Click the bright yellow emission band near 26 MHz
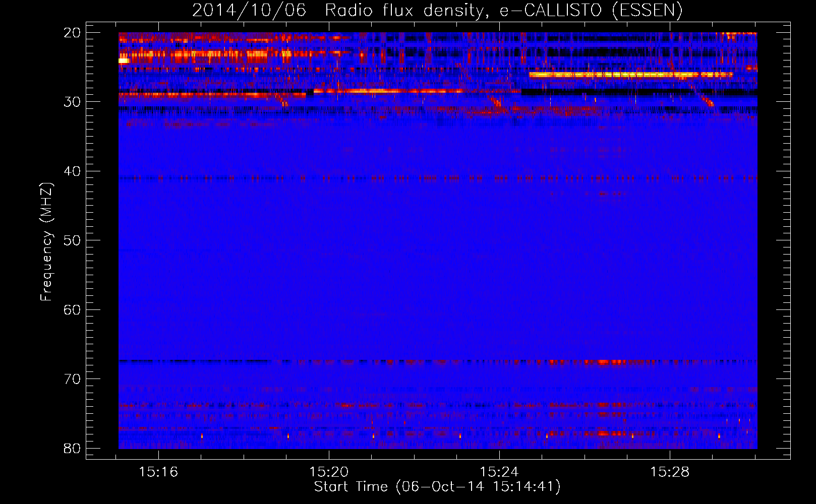Screen dimensions: 816x504 click(x=630, y=75)
